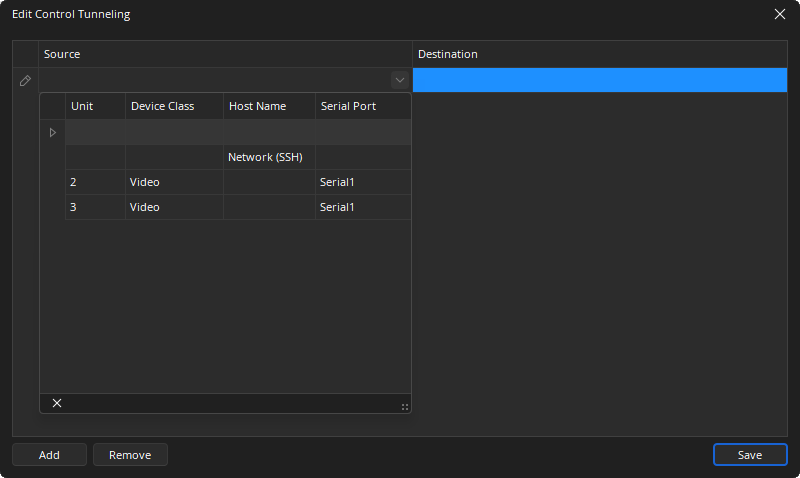The height and width of the screenshot is (478, 800).
Task: Click the resize grip of dropdown popup
Action: pyautogui.click(x=404, y=406)
